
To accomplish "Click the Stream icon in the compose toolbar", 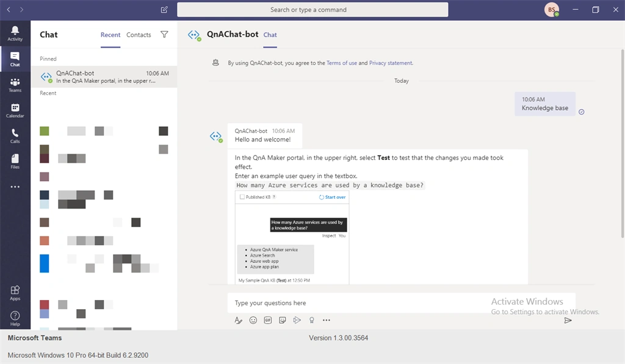I will click(x=297, y=320).
